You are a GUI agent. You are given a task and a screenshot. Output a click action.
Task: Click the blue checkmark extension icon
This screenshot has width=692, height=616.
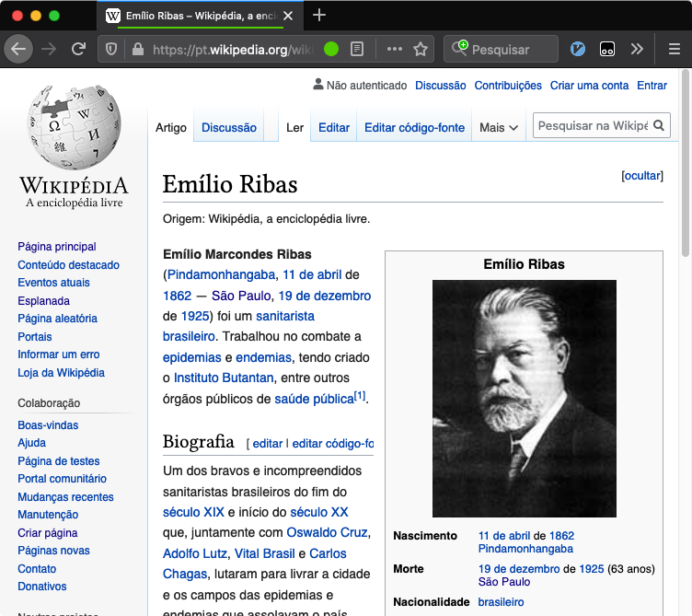(578, 49)
